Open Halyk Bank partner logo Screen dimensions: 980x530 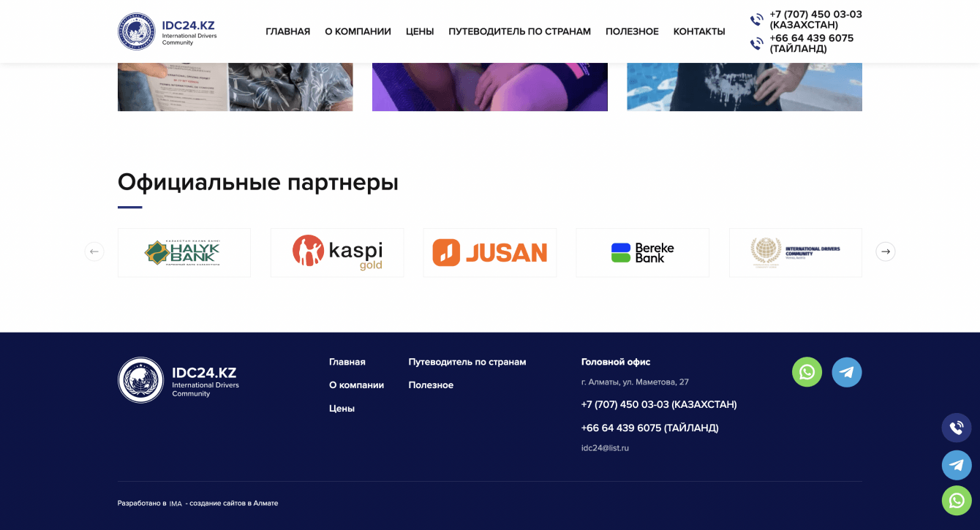184,253
